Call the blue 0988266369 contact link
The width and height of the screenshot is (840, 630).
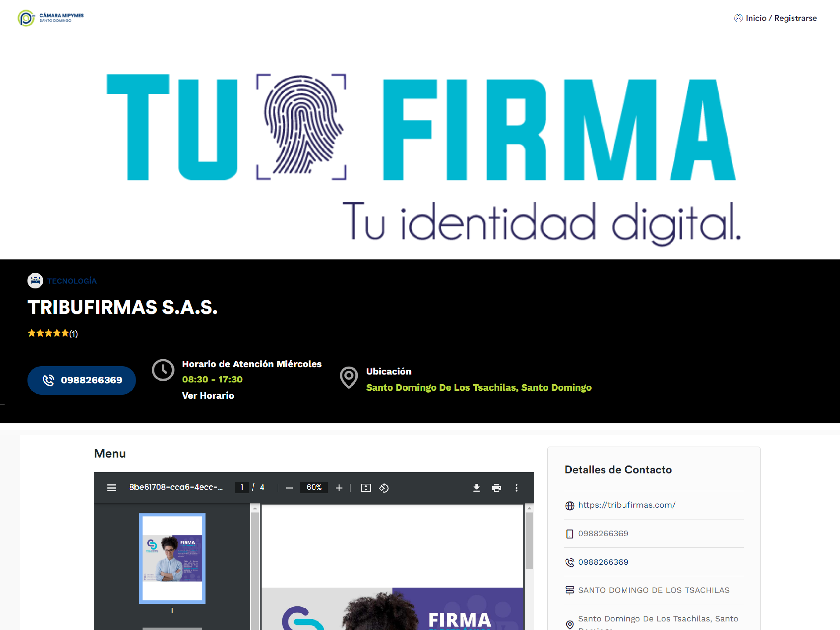click(603, 562)
